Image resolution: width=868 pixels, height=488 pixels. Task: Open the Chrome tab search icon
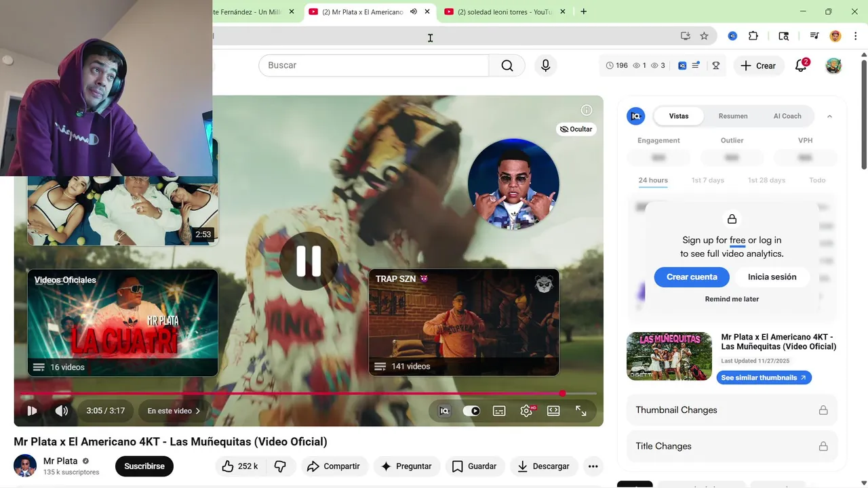click(x=784, y=37)
